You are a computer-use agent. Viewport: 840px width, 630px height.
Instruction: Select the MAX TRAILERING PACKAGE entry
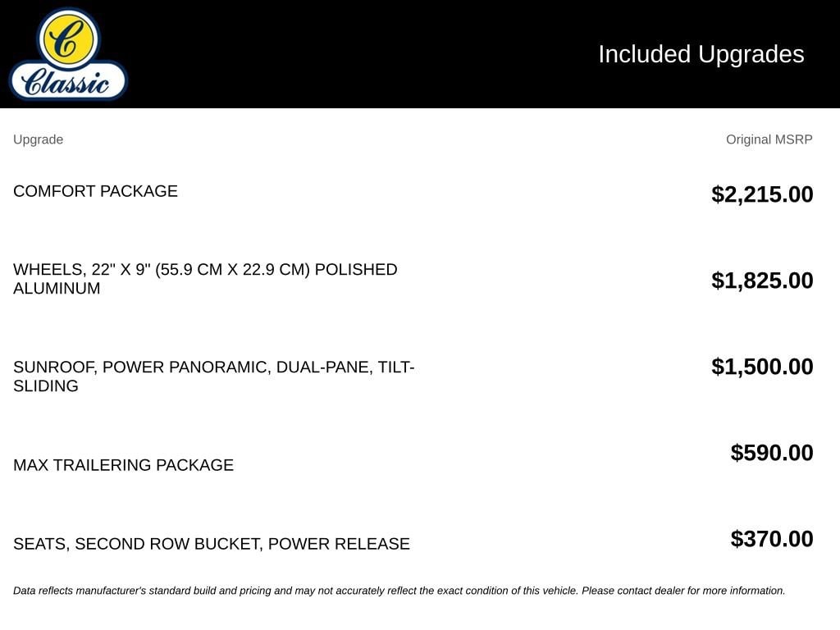coord(123,465)
